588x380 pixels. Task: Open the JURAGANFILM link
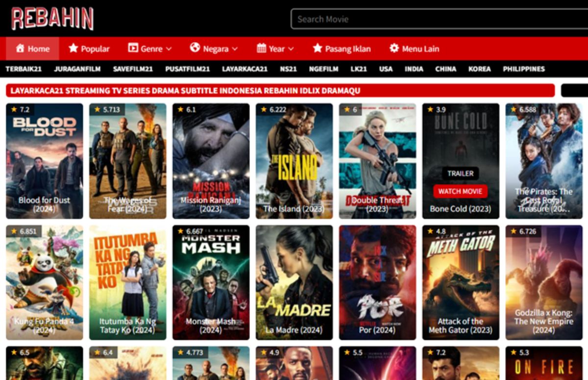click(x=77, y=69)
